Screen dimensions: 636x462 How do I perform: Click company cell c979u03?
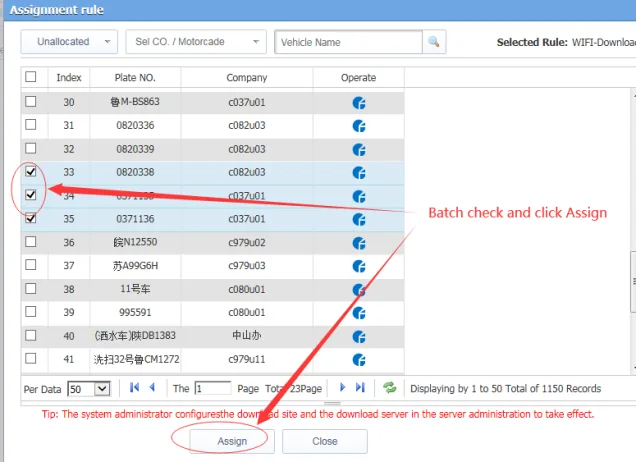point(247,265)
